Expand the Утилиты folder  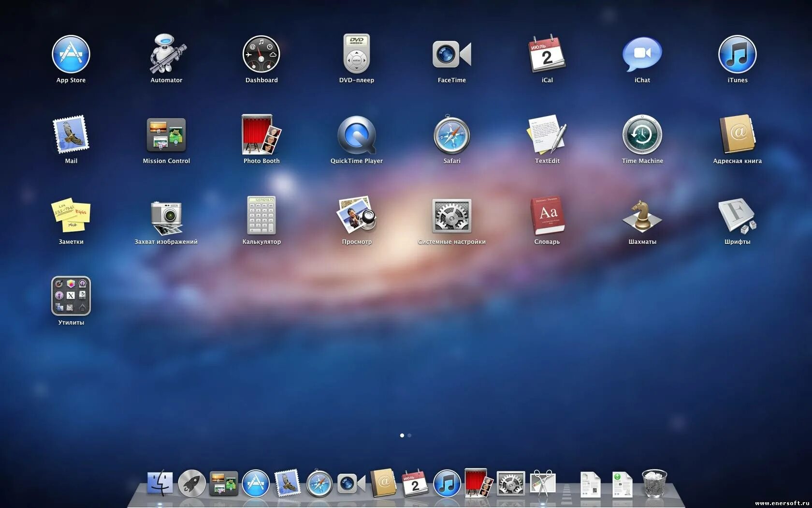pyautogui.click(x=71, y=296)
